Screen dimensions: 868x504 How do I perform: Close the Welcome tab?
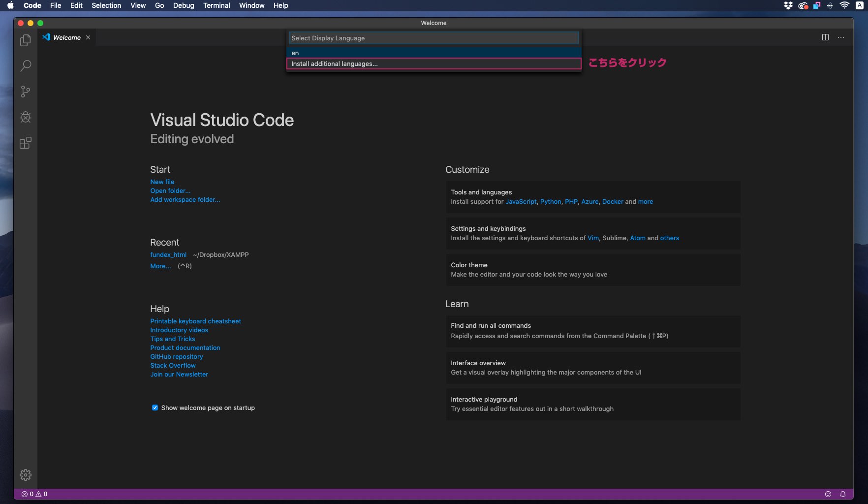coord(88,37)
